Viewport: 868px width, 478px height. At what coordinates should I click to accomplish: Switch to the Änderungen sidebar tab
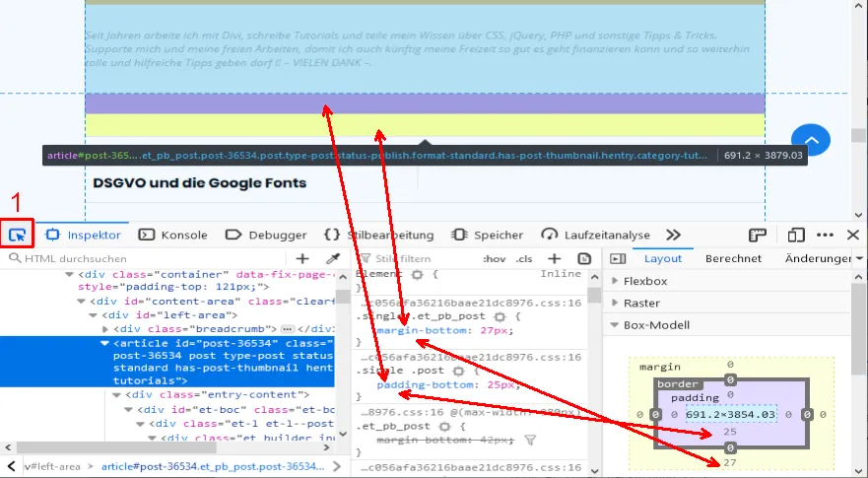[x=818, y=258]
